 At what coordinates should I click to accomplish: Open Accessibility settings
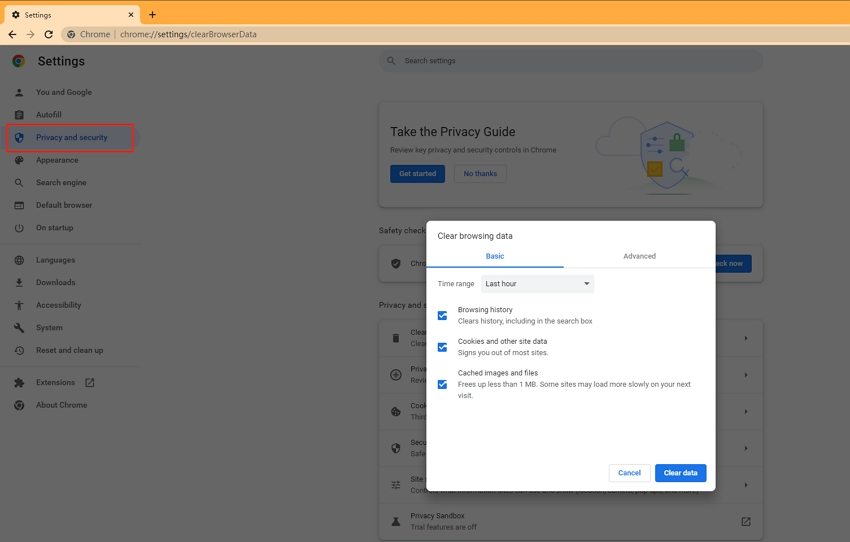[x=59, y=305]
